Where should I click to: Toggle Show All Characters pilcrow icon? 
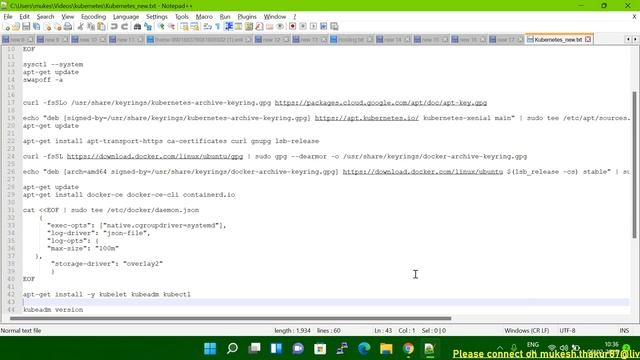tap(218, 27)
